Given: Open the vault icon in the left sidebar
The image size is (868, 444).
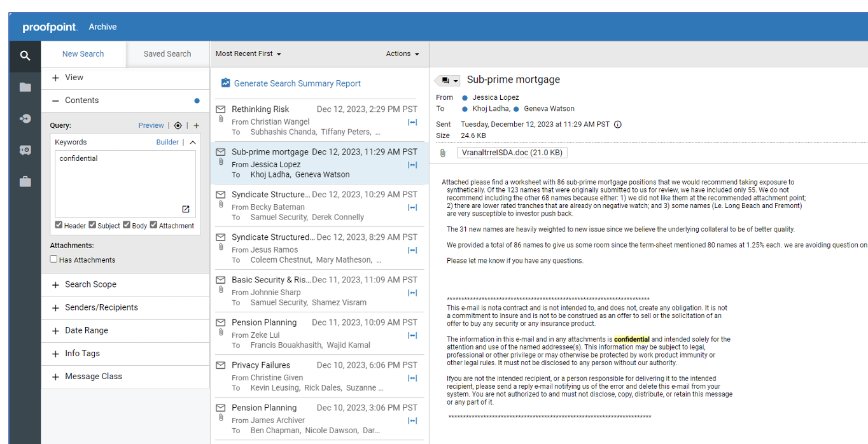Looking at the screenshot, I should pyautogui.click(x=25, y=150).
